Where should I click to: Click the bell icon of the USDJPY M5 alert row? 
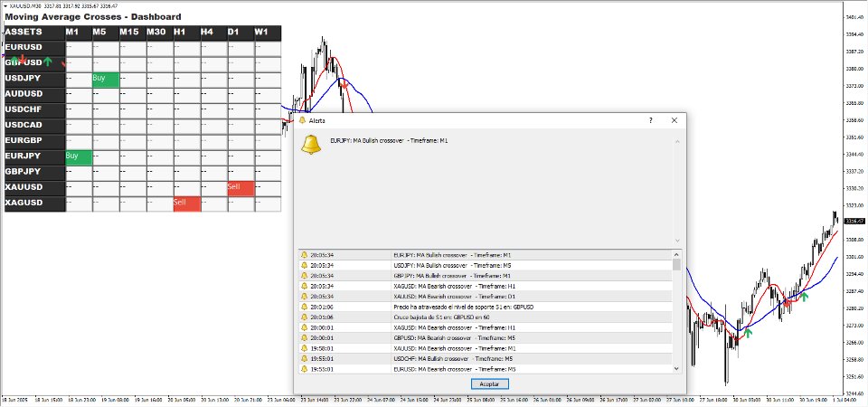304,265
